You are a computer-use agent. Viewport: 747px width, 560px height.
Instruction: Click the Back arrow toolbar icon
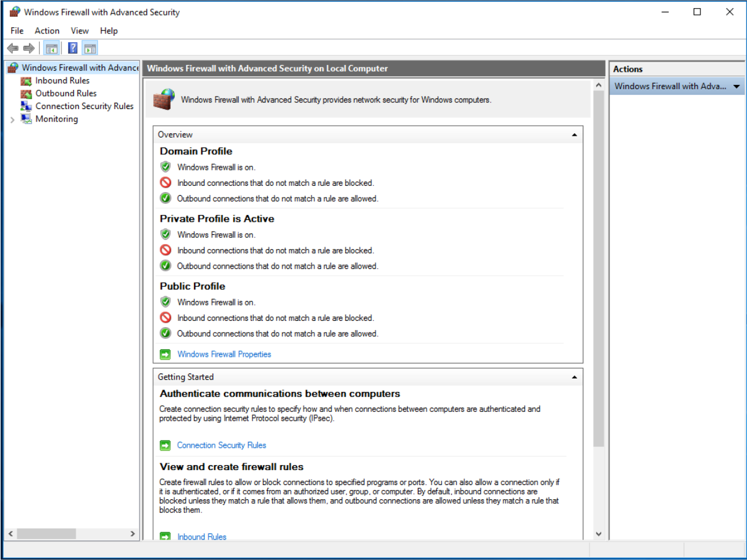click(x=12, y=48)
